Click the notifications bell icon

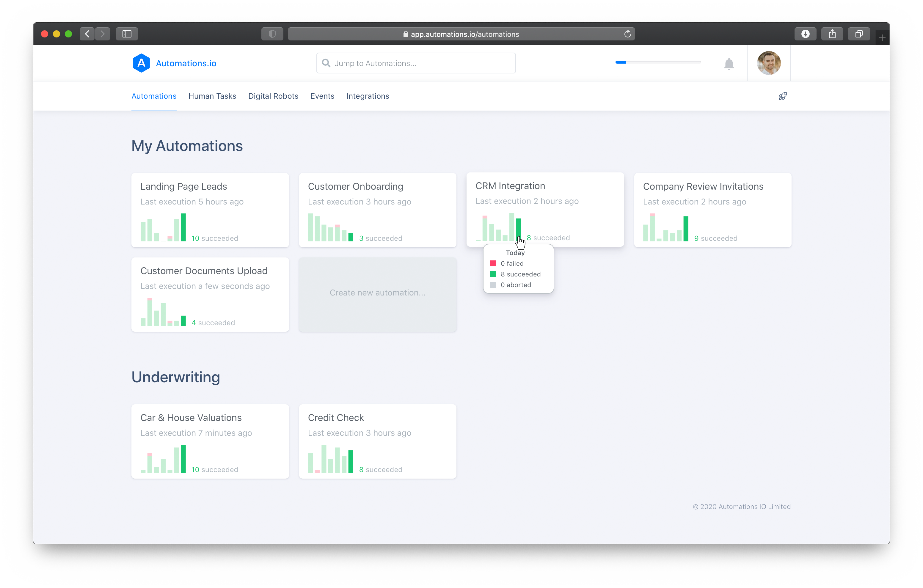coord(729,64)
